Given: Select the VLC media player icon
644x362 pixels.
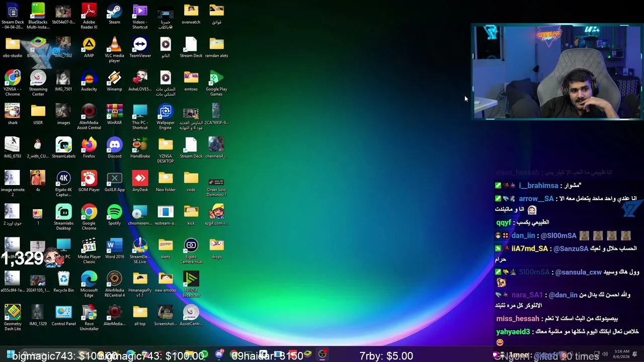Looking at the screenshot, I should (114, 49).
